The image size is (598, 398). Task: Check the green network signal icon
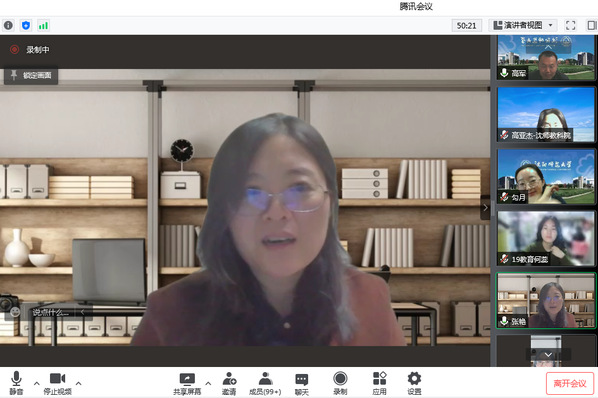[43, 26]
